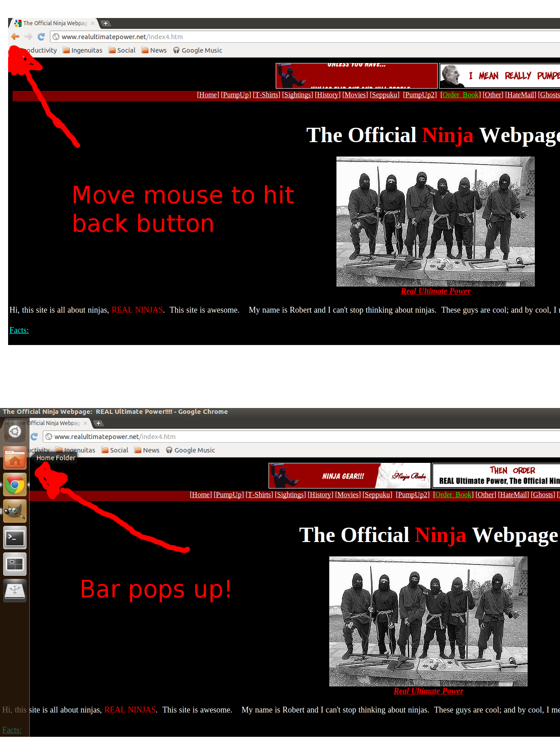Click the Facts: link in the upper page
560x753 pixels.
coord(19,330)
